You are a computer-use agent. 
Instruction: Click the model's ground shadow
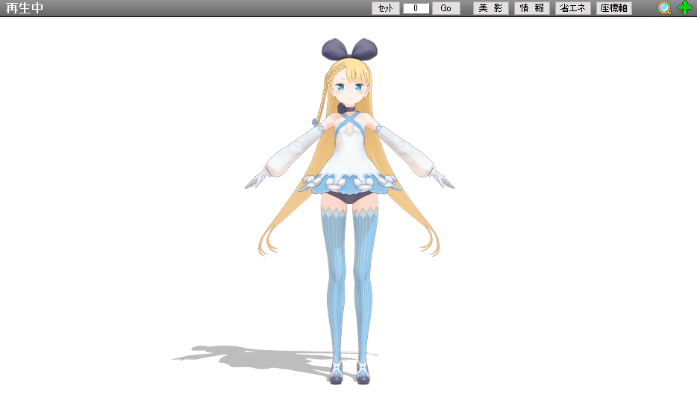pyautogui.click(x=240, y=356)
